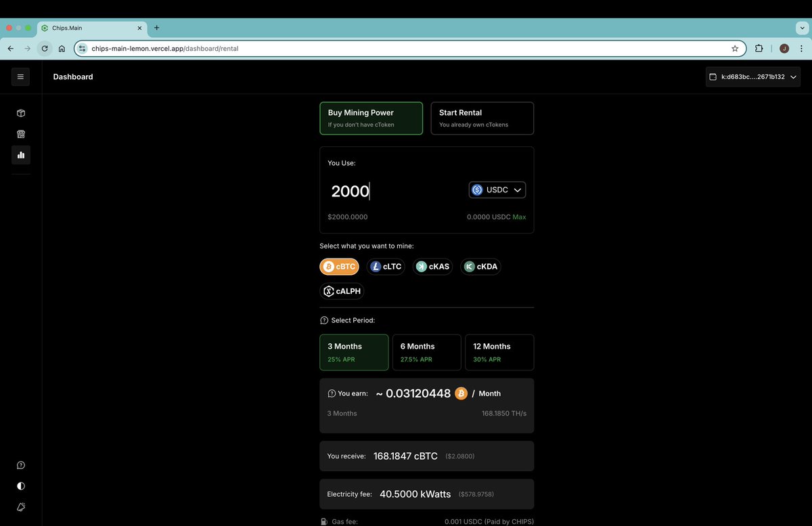Click the 40.5000 kWatts electricity fee
Viewport: 812px width, 526px height.
(x=415, y=494)
